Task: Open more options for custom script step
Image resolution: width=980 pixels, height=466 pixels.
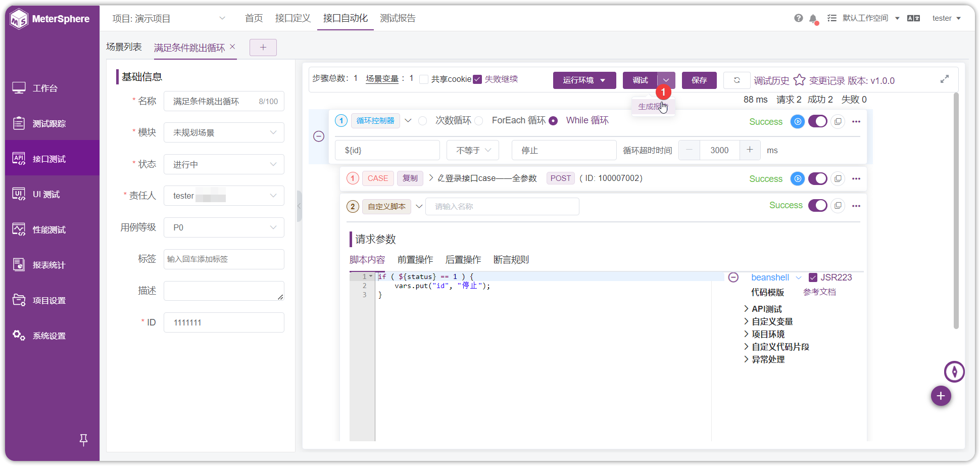Action: [856, 206]
